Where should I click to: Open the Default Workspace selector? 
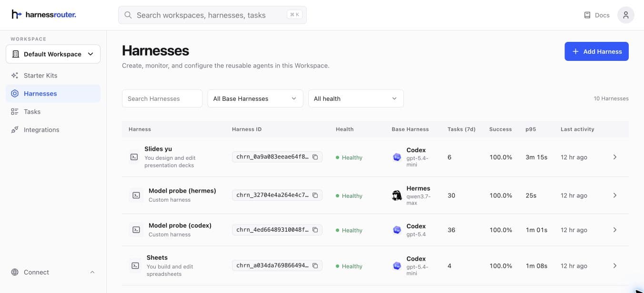[x=53, y=54]
